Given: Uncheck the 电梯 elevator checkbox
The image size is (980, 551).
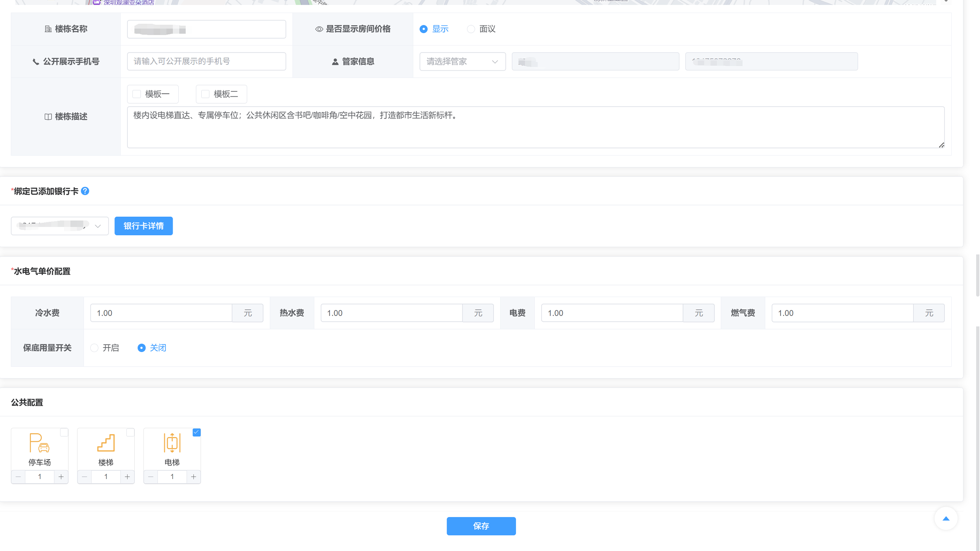Looking at the screenshot, I should (196, 432).
